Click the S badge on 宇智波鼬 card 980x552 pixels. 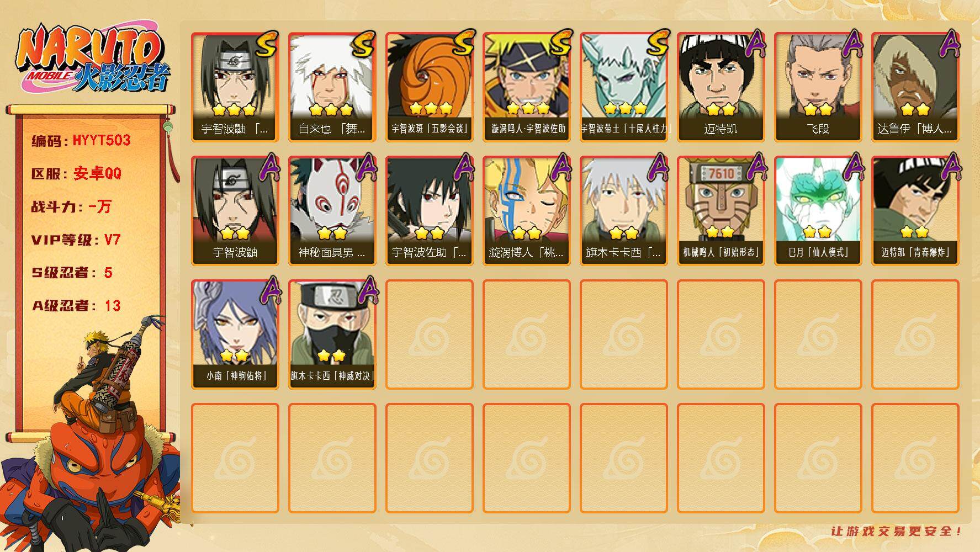267,44
